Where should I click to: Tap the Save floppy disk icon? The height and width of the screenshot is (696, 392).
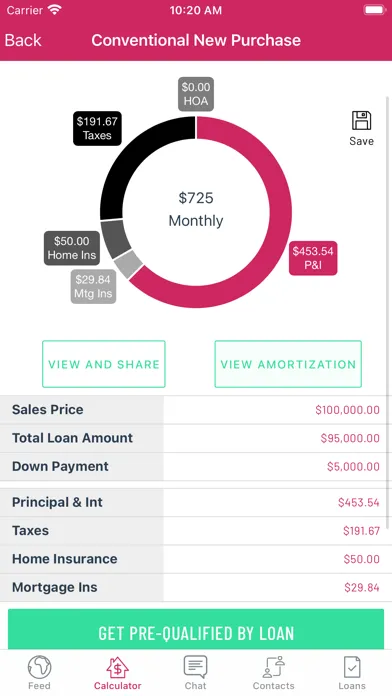point(361,121)
